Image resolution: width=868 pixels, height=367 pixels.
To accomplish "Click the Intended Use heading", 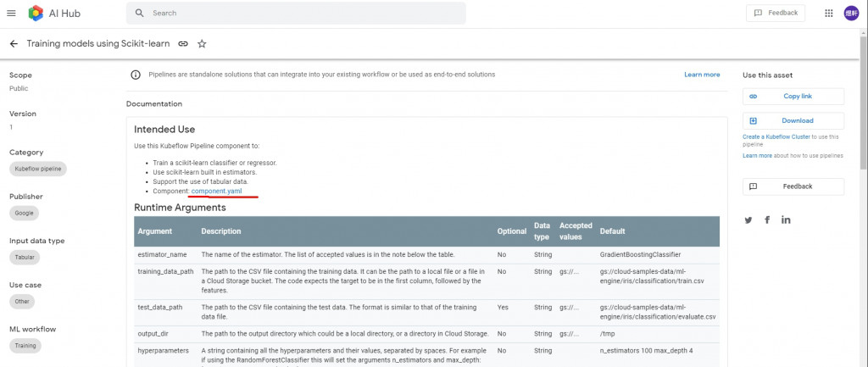I will tap(164, 130).
